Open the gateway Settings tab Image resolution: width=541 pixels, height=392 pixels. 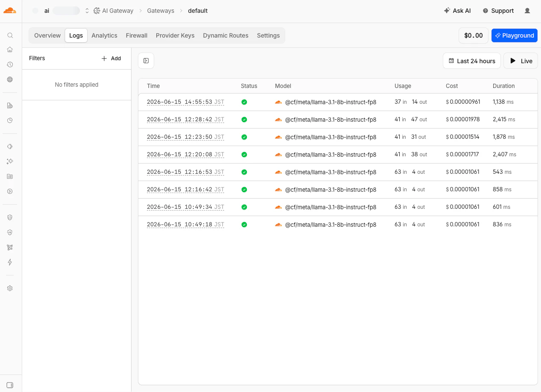coord(268,35)
